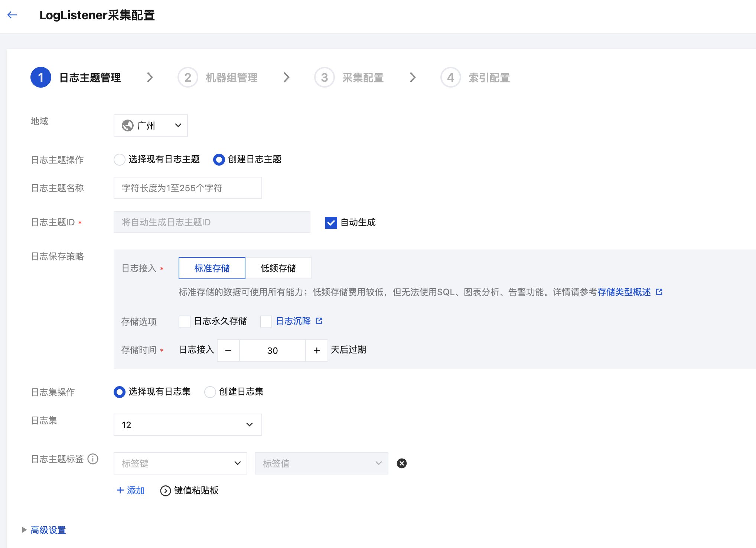
Task: Expand the 高级设置 section
Action: (48, 530)
